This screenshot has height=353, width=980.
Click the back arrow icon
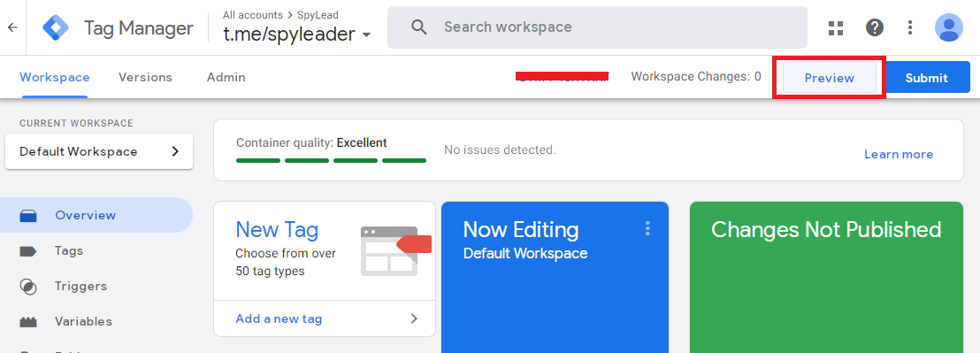pos(12,27)
